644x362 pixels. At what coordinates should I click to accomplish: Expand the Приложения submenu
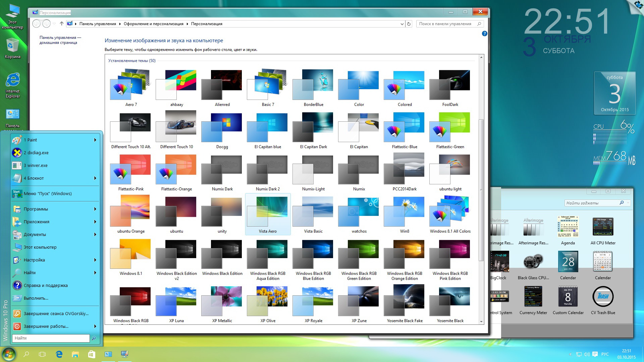[x=95, y=222]
